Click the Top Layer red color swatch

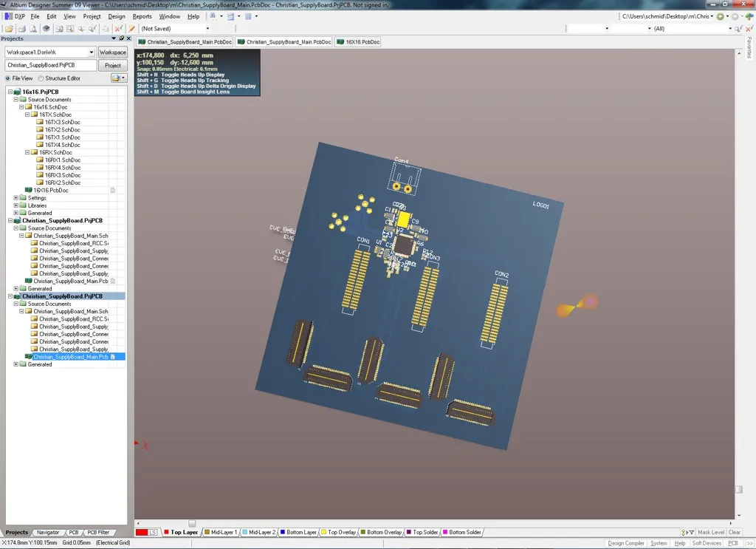click(x=166, y=532)
